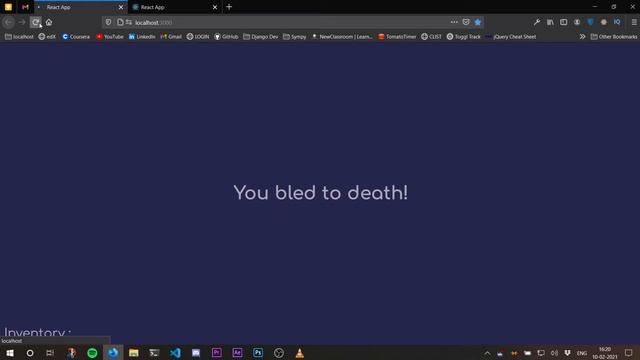Open the IQ extension icon
Screen dimensions: 640x360
point(617,22)
